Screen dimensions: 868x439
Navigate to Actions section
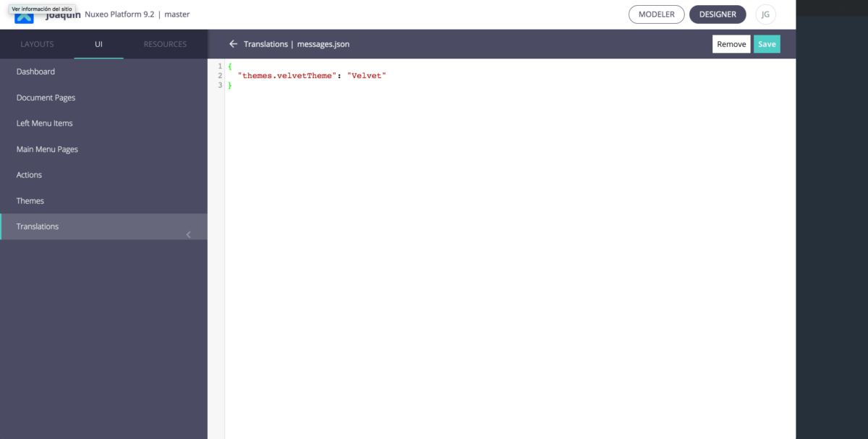pos(29,175)
